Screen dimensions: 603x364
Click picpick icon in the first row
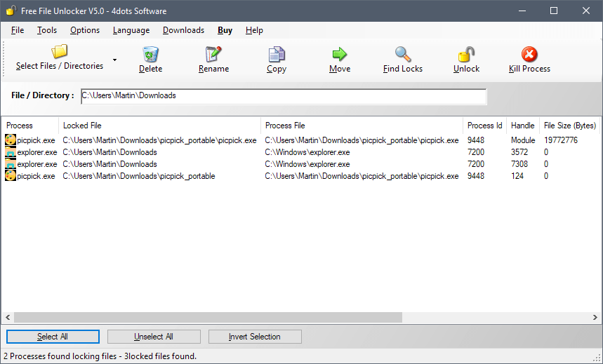pos(11,140)
